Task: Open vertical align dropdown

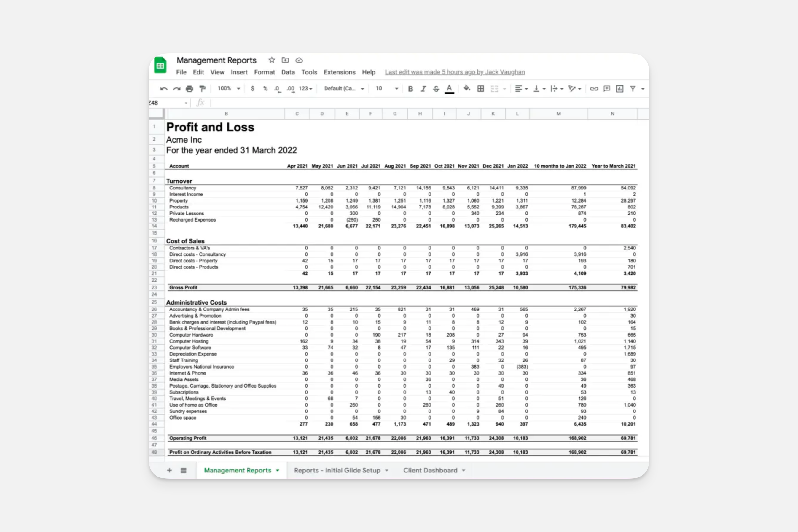Action: click(x=539, y=89)
